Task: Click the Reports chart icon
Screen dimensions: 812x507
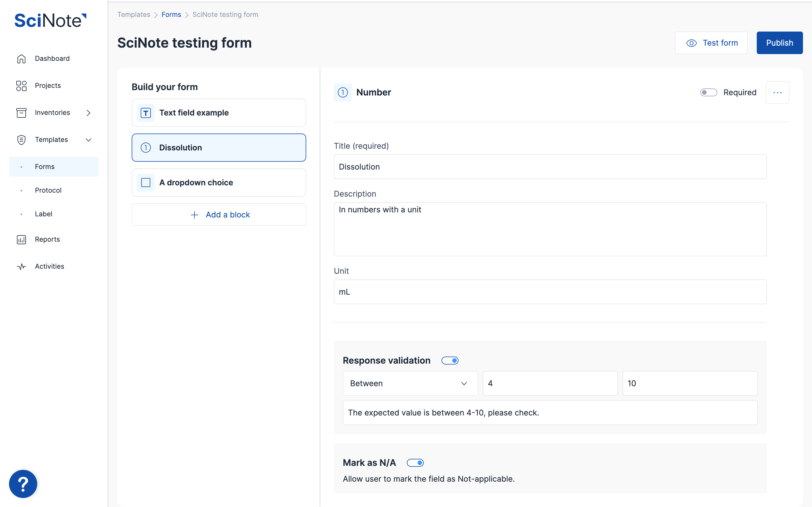Action: 21,239
